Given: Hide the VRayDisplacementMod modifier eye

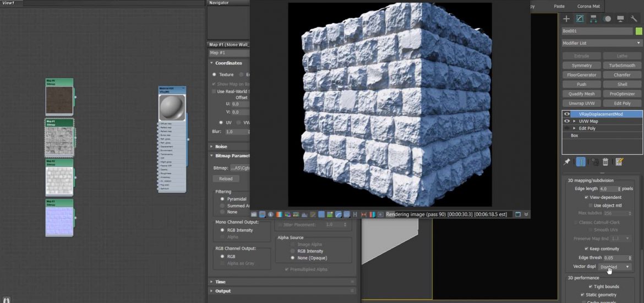Looking at the screenshot, I should (x=567, y=114).
